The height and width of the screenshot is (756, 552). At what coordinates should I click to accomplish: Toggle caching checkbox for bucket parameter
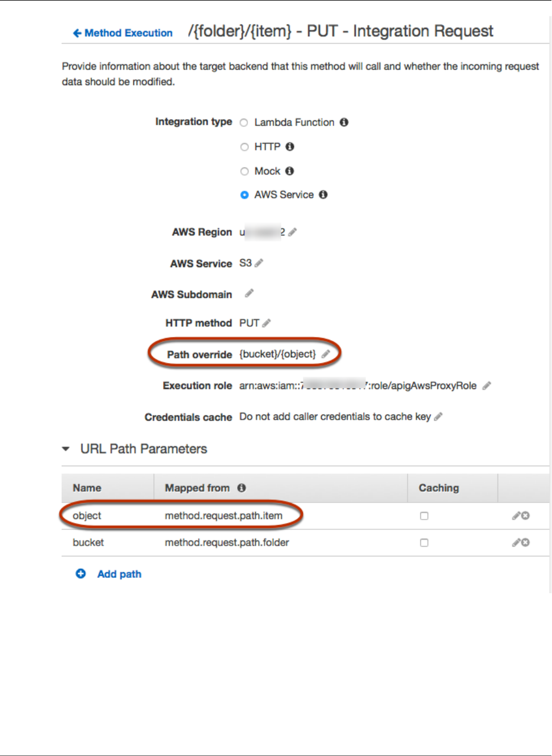(x=424, y=543)
